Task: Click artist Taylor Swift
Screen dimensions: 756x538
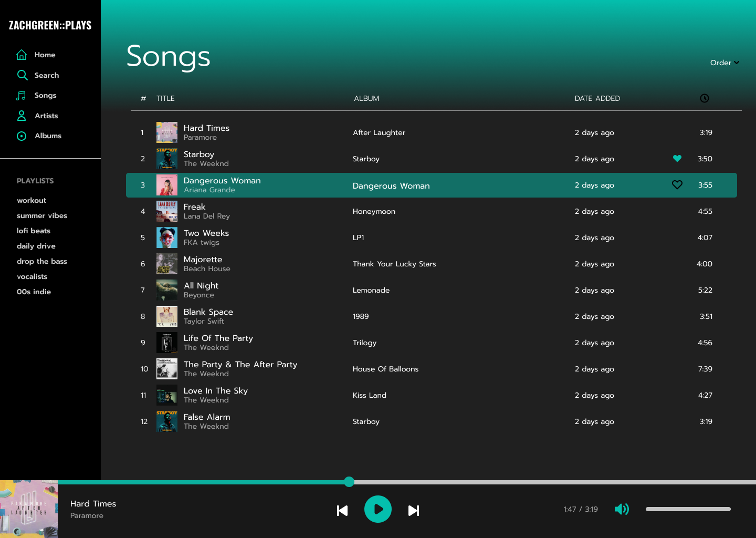Action: click(x=204, y=322)
